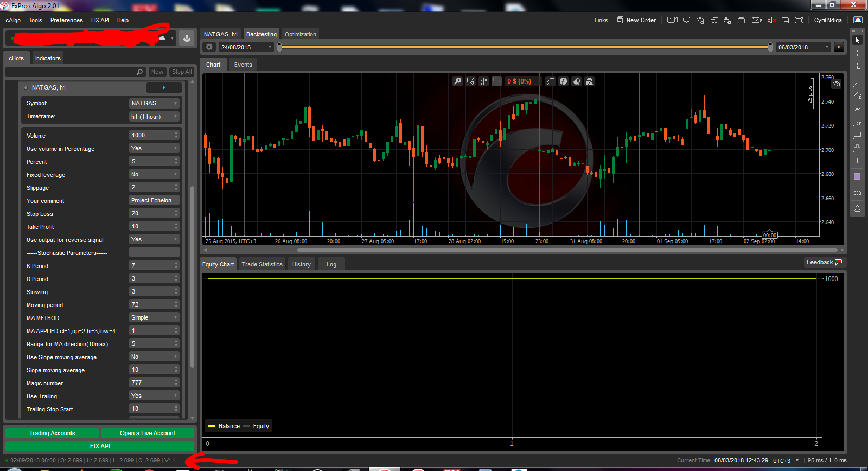The width and height of the screenshot is (868, 471).
Task: Select the arrow marker tool
Action: [857, 148]
